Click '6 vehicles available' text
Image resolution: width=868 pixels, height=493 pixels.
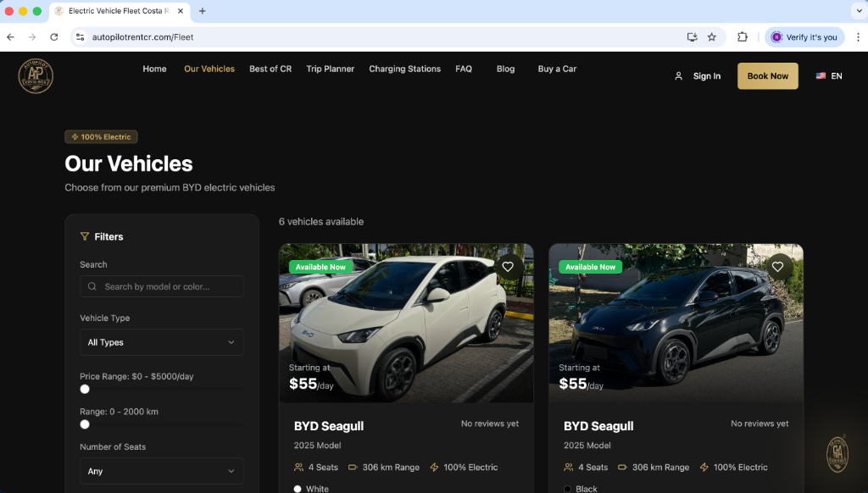[321, 221]
